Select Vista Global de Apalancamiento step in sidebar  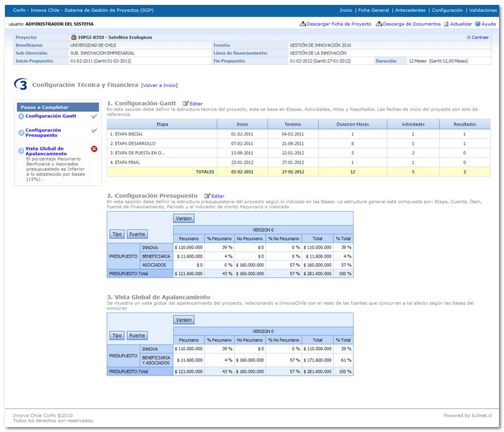pos(46,151)
